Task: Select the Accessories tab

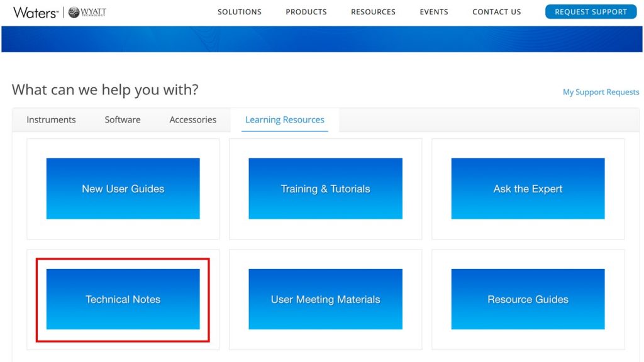Action: coord(192,119)
